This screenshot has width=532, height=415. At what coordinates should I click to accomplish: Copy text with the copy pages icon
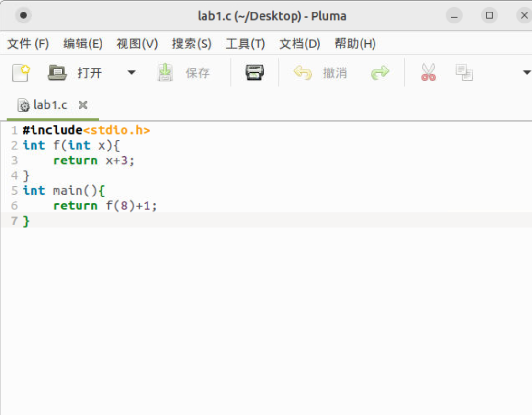coord(464,72)
